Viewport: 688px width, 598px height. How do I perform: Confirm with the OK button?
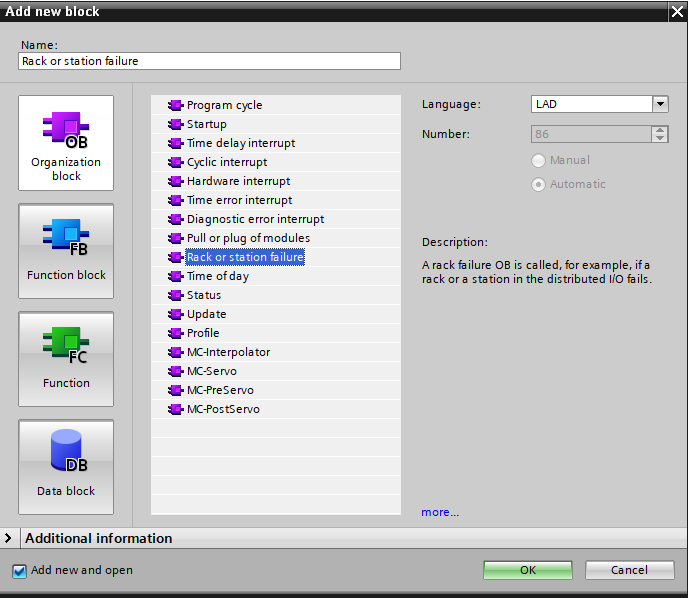point(528,570)
